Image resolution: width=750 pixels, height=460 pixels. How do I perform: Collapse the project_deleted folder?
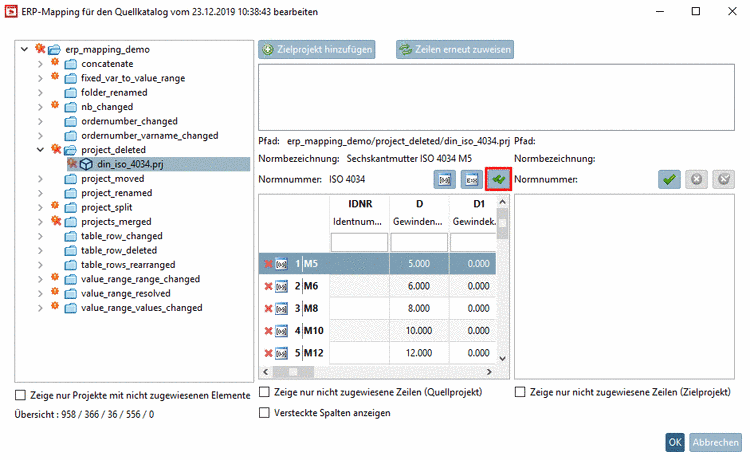coord(40,150)
